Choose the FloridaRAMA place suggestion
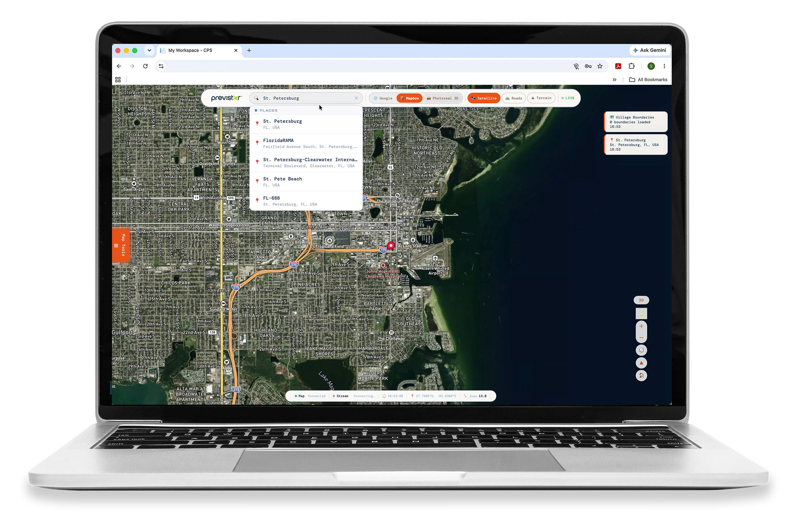798x532 pixels. (306, 143)
